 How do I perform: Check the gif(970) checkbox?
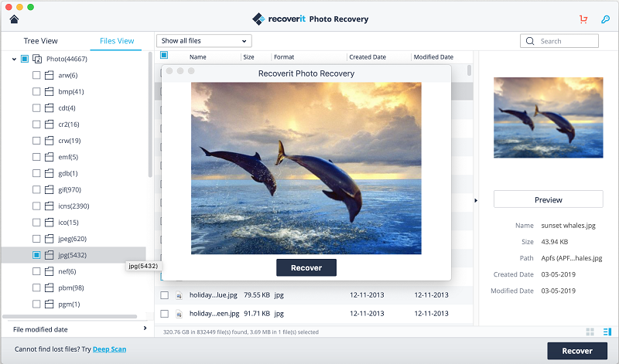36,189
